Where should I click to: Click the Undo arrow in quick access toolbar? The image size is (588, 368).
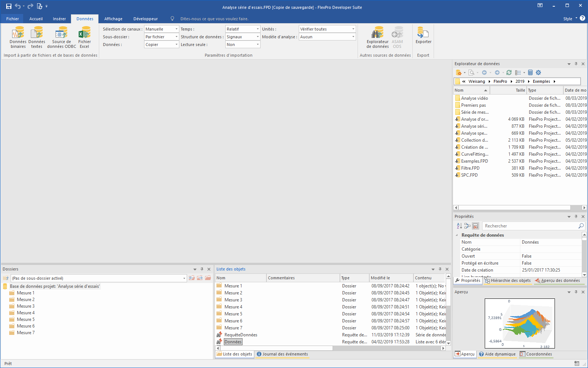(18, 6)
